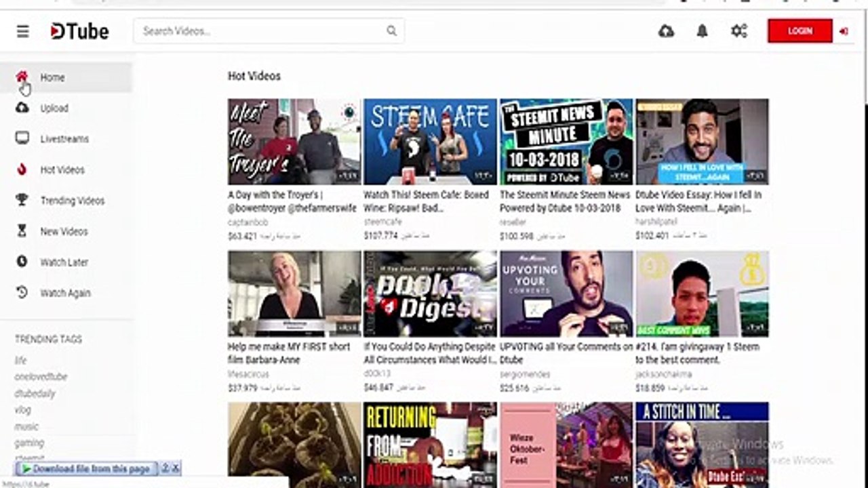Screen dimensions: 868x488
Task: Select Watch Again in the sidebar
Action: coord(66,293)
